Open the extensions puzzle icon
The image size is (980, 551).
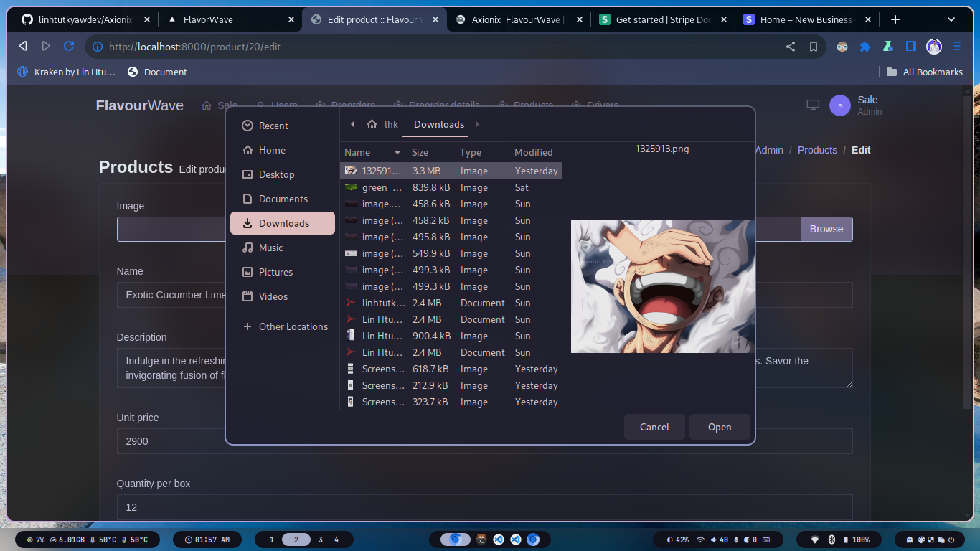pyautogui.click(x=865, y=47)
